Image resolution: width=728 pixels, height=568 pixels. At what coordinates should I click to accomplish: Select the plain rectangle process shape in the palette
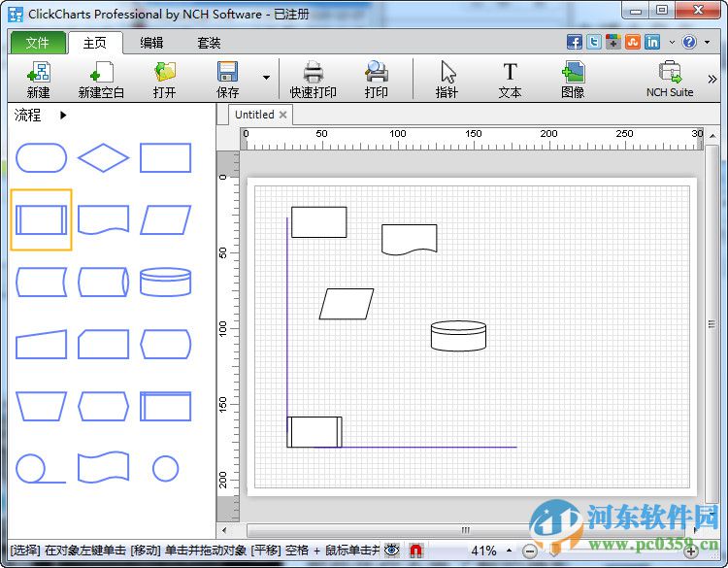click(165, 158)
